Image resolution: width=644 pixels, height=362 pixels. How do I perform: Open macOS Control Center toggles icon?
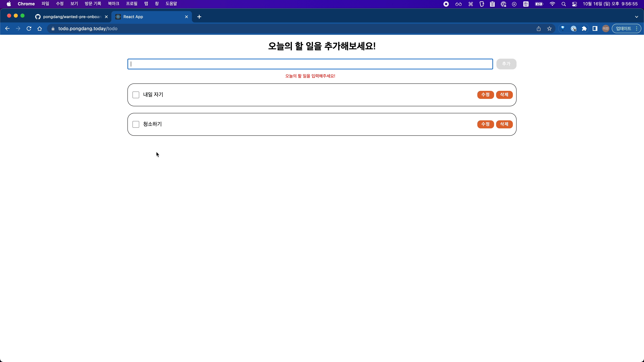tap(575, 4)
